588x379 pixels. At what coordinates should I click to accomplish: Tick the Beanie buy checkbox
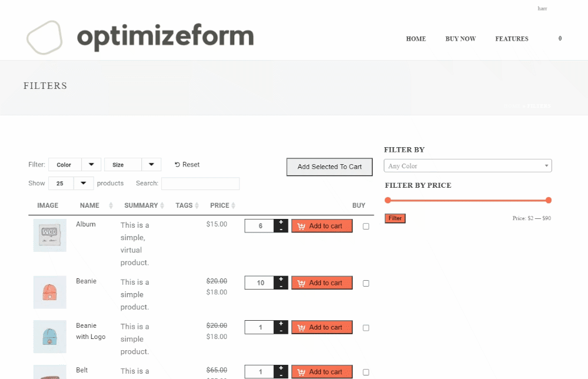pos(366,283)
